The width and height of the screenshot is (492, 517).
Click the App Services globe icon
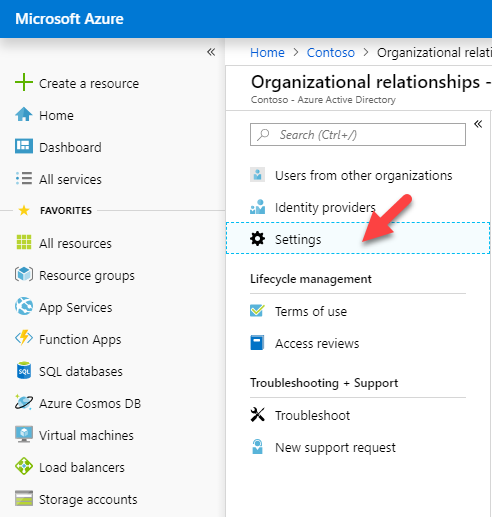(x=24, y=306)
